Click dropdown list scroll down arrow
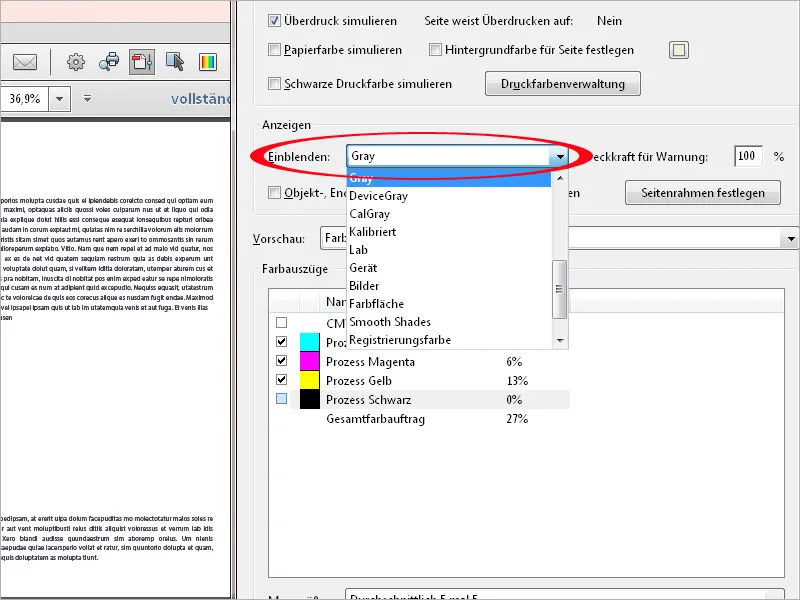The width and height of the screenshot is (800, 600). click(x=560, y=341)
